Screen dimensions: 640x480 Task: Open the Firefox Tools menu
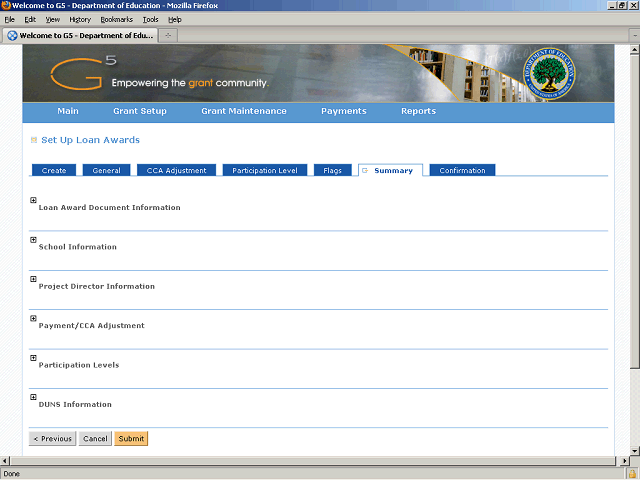coord(150,19)
